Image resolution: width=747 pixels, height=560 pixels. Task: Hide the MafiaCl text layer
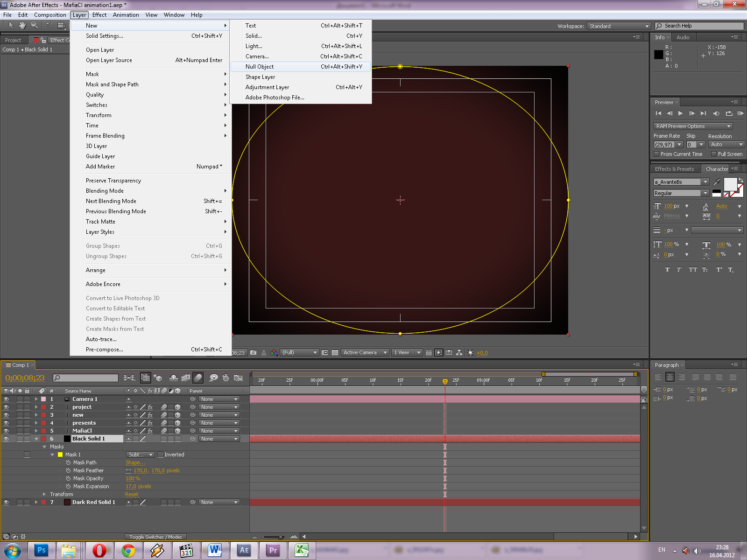click(x=6, y=431)
